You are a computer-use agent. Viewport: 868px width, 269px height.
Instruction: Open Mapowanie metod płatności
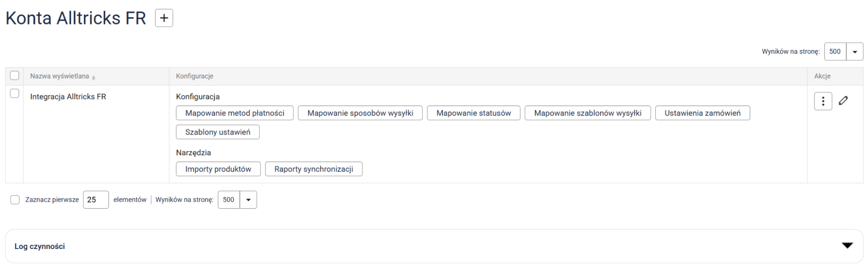(234, 113)
